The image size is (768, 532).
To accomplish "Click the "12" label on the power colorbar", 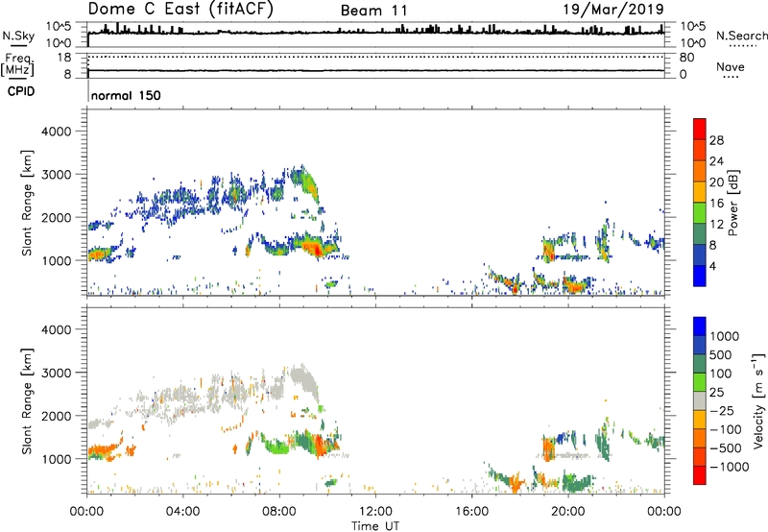I will coord(716,225).
